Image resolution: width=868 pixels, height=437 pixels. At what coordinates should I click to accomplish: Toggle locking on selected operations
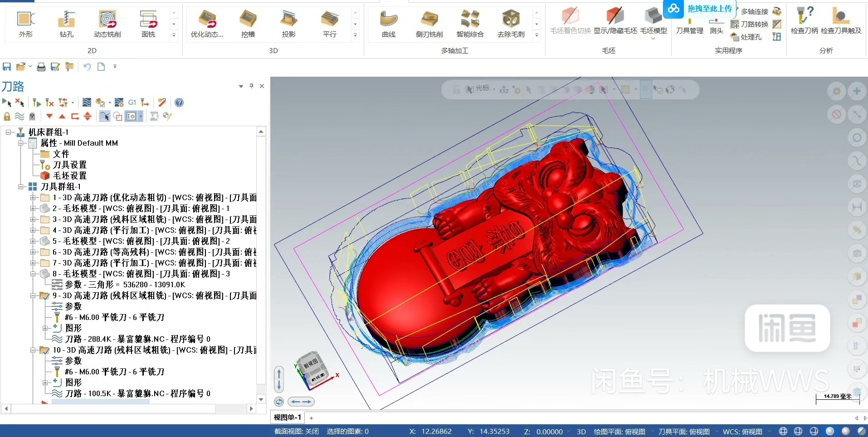7,117
